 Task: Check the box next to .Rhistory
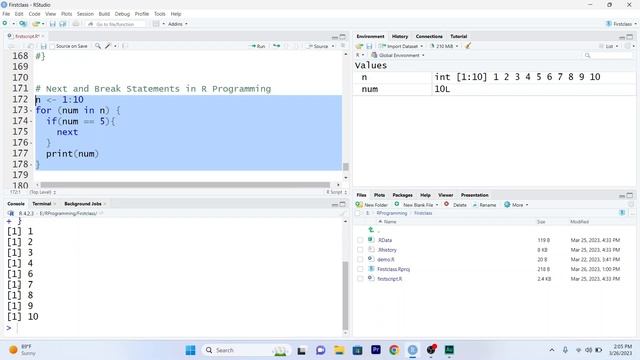click(360, 250)
